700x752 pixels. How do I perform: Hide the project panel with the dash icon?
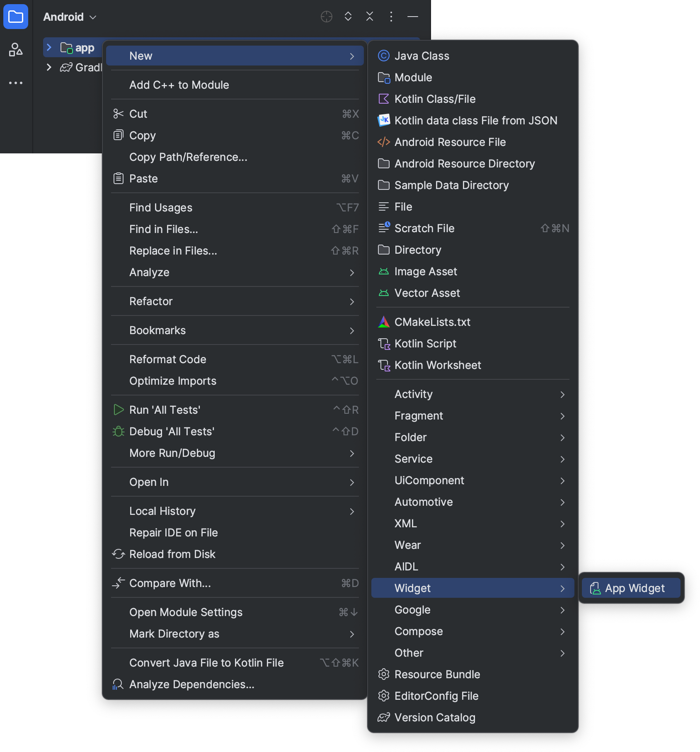[413, 17]
